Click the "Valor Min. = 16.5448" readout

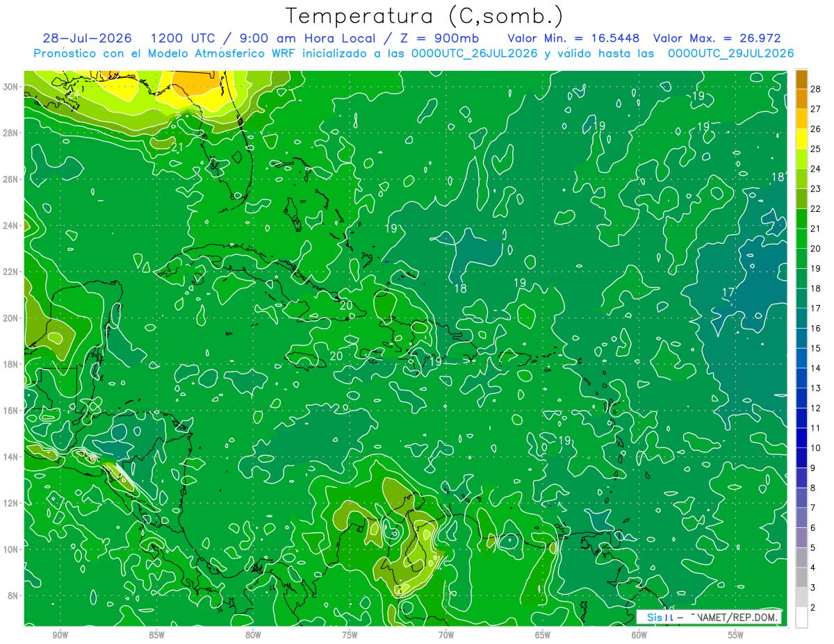tap(573, 38)
